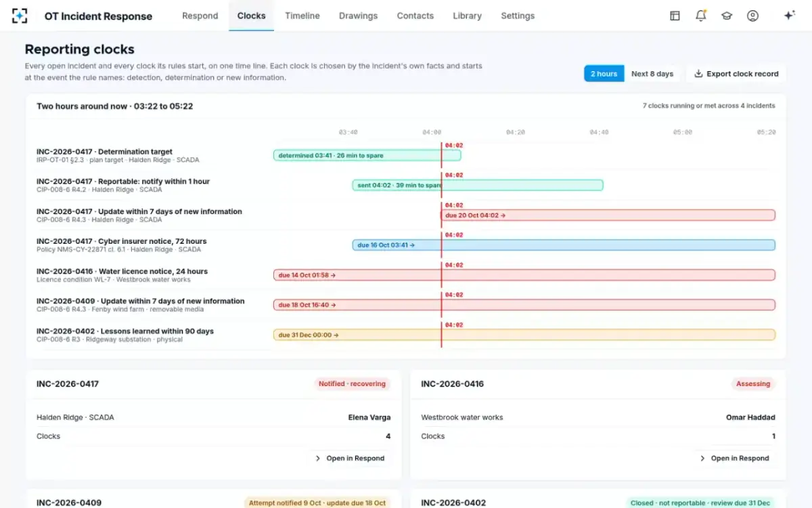This screenshot has width=812, height=508.
Task: Open the Settings tab
Action: [x=518, y=16]
